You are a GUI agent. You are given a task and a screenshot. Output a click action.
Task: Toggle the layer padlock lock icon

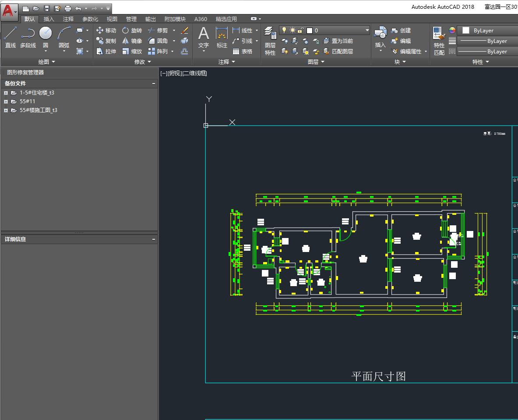coord(300,30)
